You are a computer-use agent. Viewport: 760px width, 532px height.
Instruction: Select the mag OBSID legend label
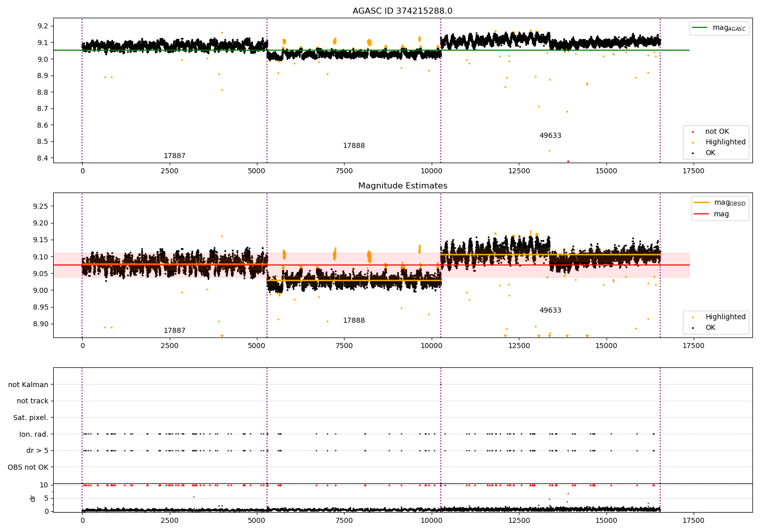[730, 203]
